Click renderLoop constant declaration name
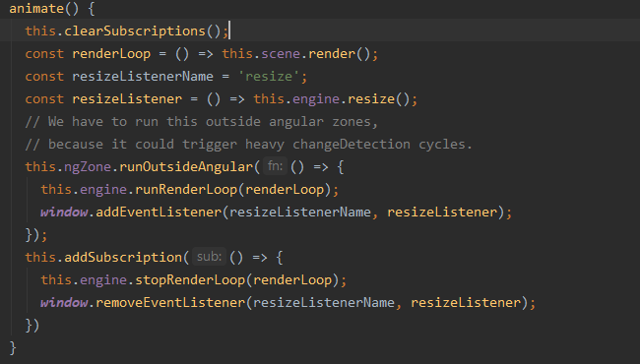Image resolution: width=640 pixels, height=364 pixels. point(111,54)
